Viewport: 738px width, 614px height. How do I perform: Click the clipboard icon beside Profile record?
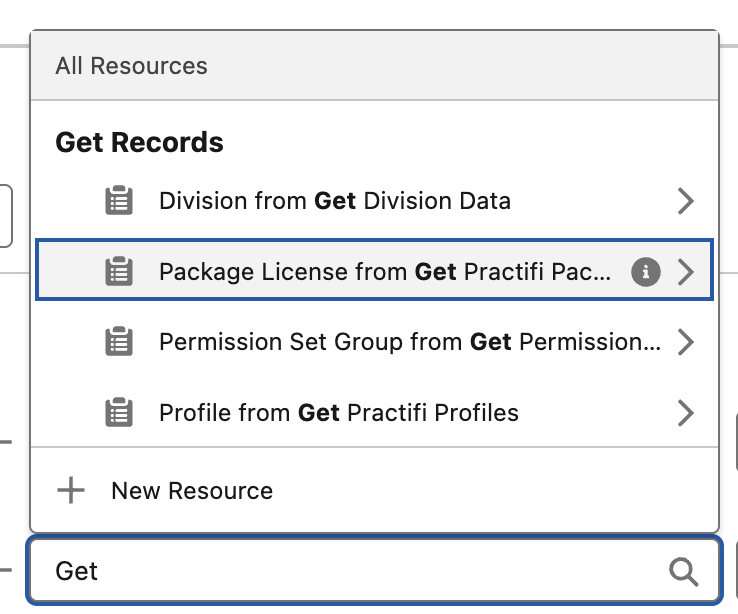(119, 412)
